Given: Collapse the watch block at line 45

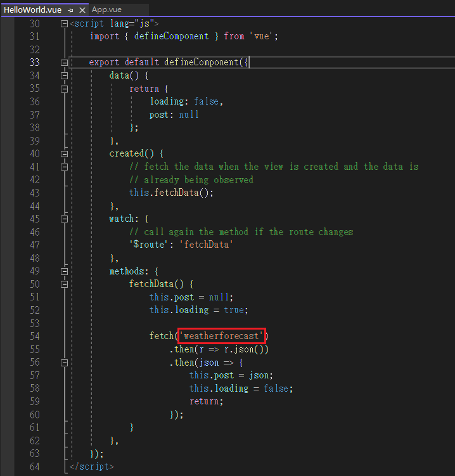Looking at the screenshot, I should pos(64,219).
